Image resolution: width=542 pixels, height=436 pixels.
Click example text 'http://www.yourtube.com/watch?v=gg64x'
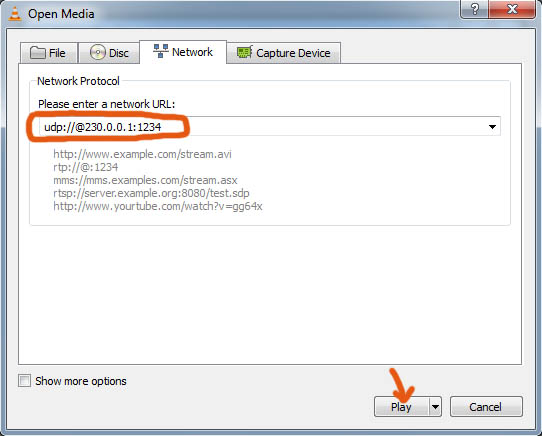point(158,206)
